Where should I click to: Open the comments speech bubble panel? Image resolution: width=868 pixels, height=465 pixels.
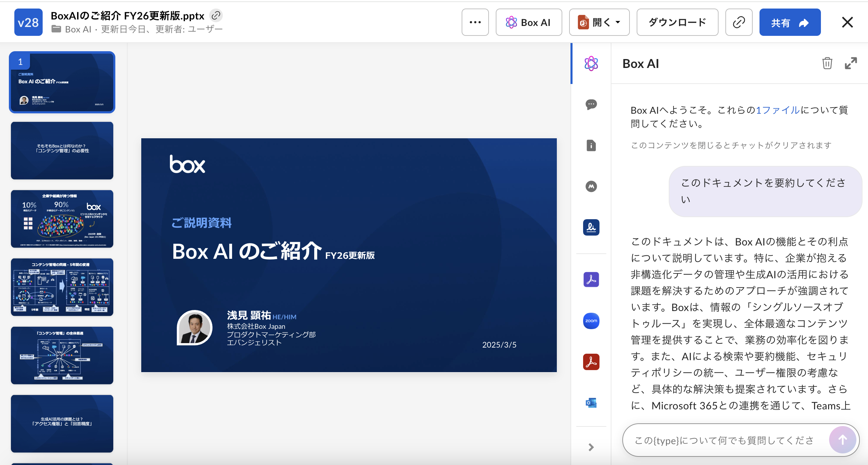tap(591, 104)
